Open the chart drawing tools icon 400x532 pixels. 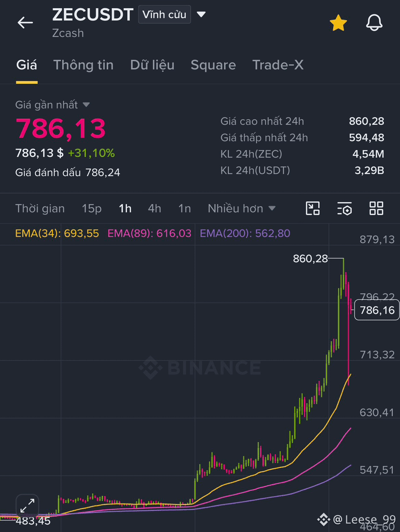coord(313,208)
